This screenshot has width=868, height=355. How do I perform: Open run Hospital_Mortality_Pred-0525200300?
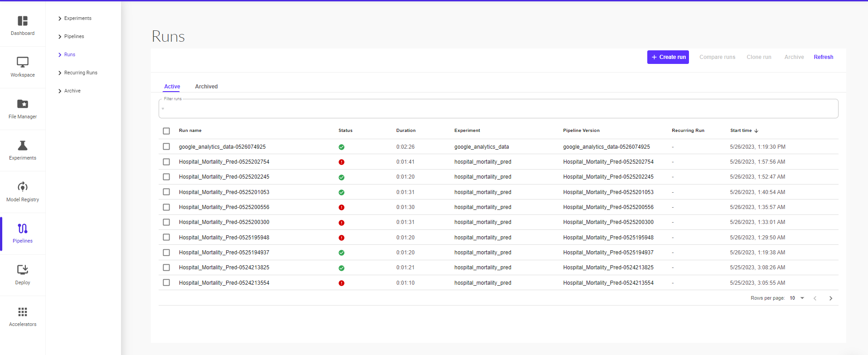point(224,222)
